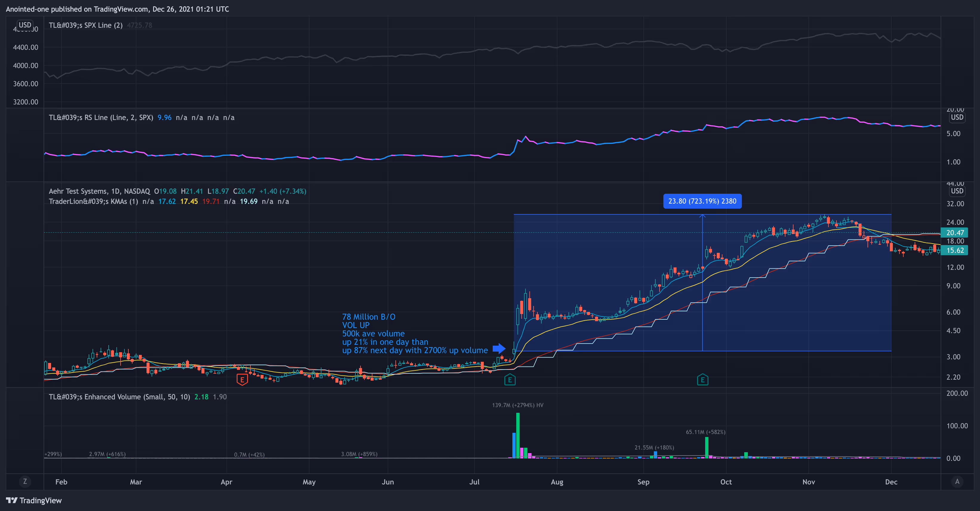Viewport: 980px width, 511px height.
Task: Click the 139.7M high volume bar label
Action: click(517, 405)
